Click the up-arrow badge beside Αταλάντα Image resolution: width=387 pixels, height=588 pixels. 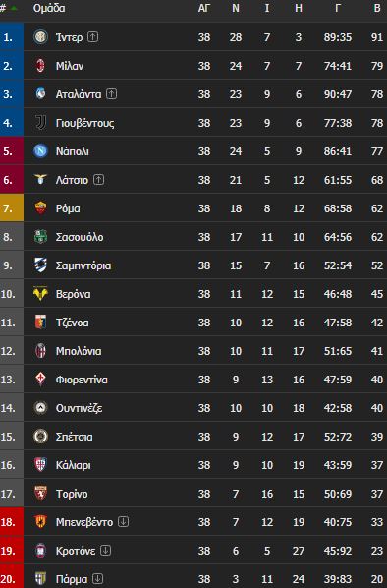coord(111,94)
